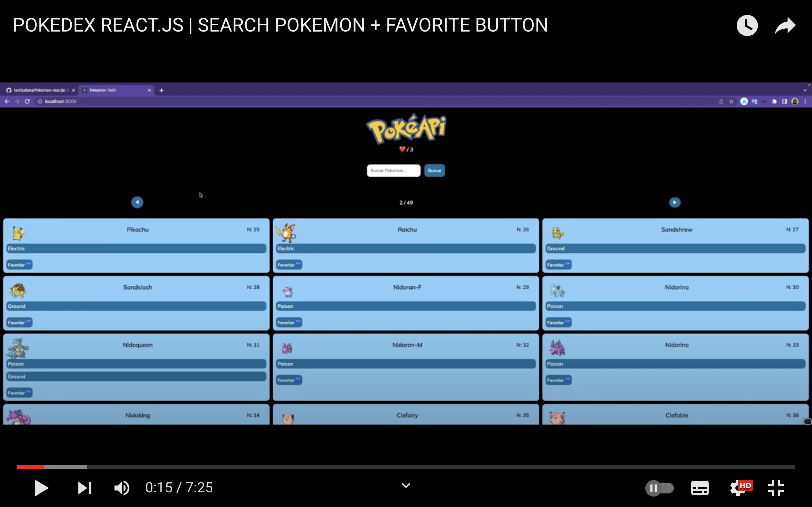Toggle subtitles/closed captions

(x=700, y=488)
